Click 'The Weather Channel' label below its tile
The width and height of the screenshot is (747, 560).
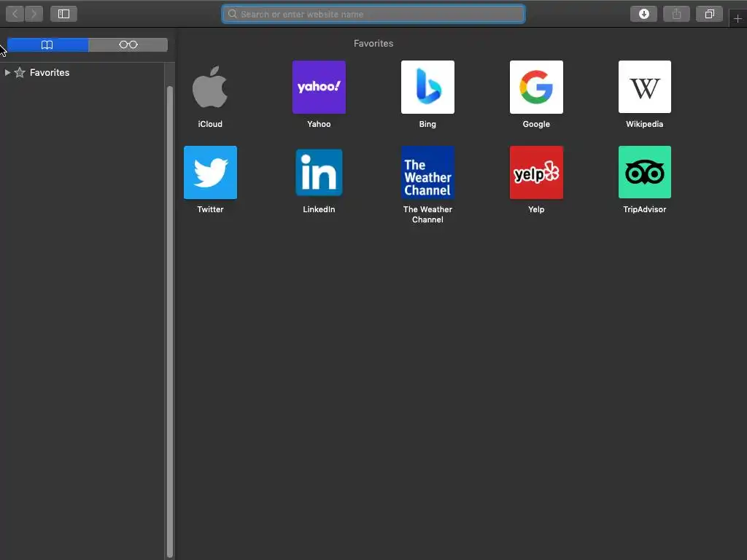427,214
